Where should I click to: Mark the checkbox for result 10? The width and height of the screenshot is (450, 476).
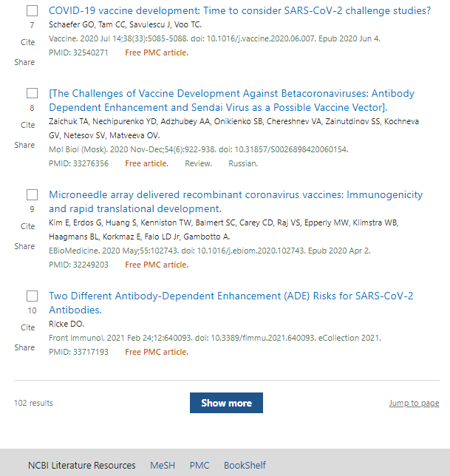coord(32,296)
